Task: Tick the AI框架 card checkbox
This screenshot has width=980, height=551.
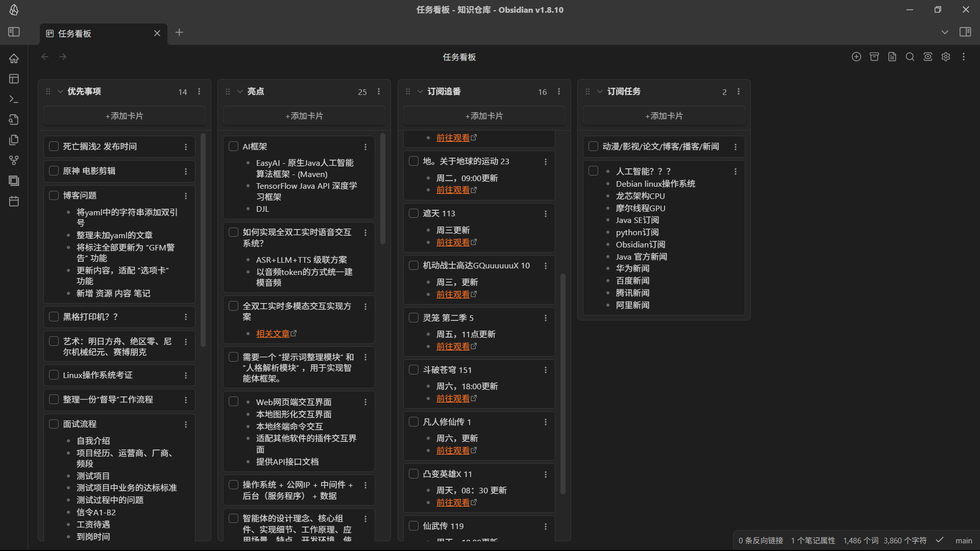Action: [x=233, y=146]
